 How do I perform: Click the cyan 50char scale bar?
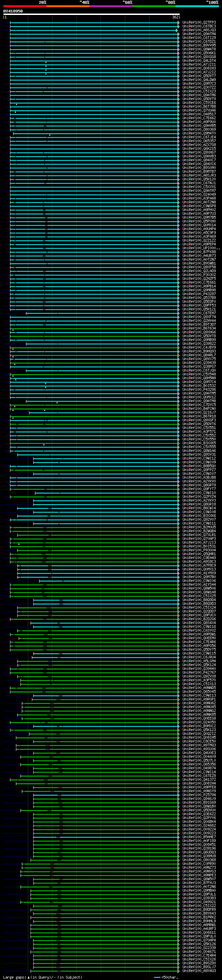157,977
